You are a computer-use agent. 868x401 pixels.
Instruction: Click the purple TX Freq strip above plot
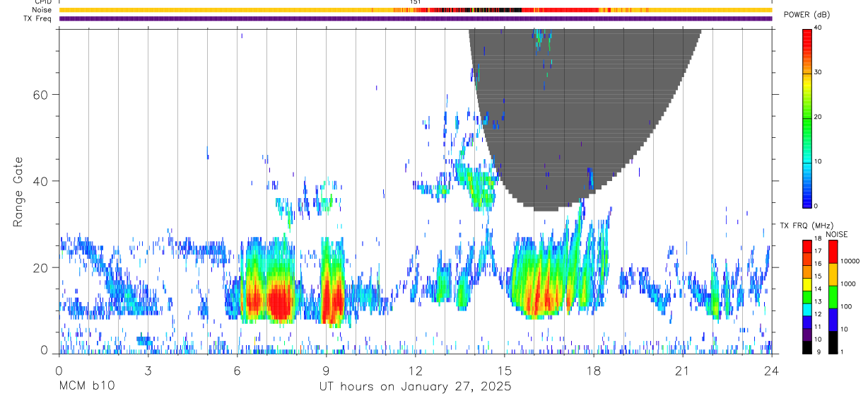pos(415,18)
